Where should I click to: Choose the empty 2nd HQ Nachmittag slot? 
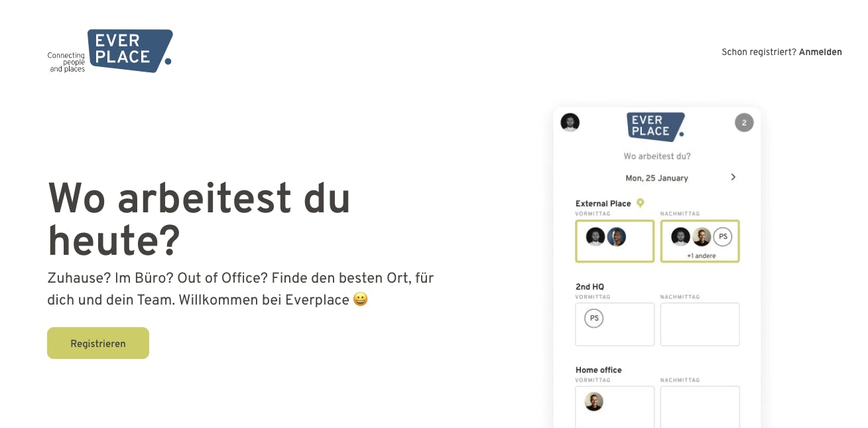point(700,324)
